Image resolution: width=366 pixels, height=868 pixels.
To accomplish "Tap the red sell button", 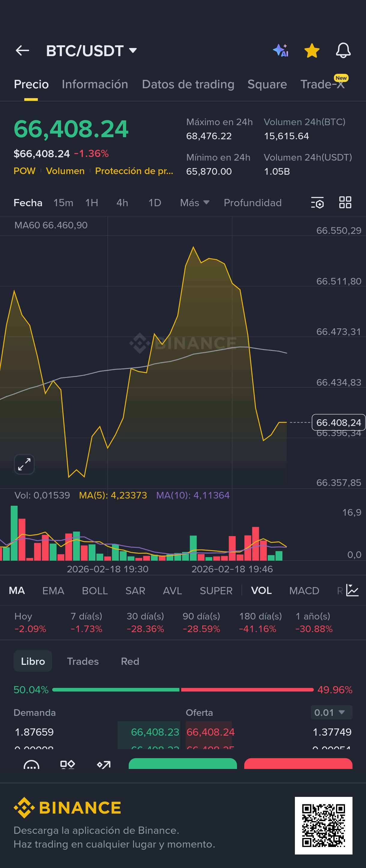I will tap(298, 764).
